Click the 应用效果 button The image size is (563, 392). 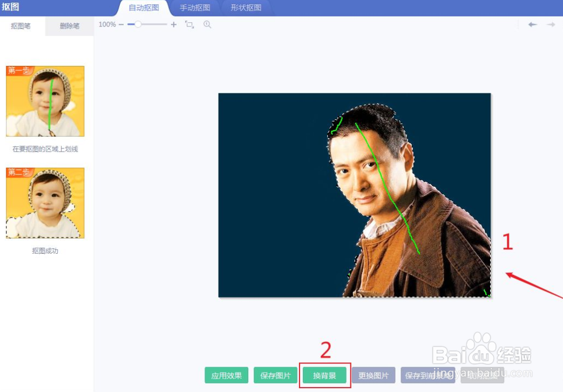coord(227,375)
